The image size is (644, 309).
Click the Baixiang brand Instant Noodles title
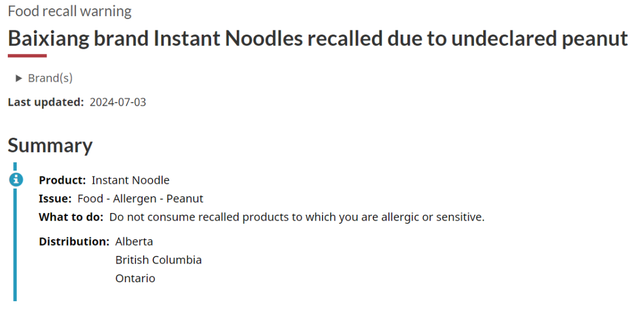(x=318, y=38)
